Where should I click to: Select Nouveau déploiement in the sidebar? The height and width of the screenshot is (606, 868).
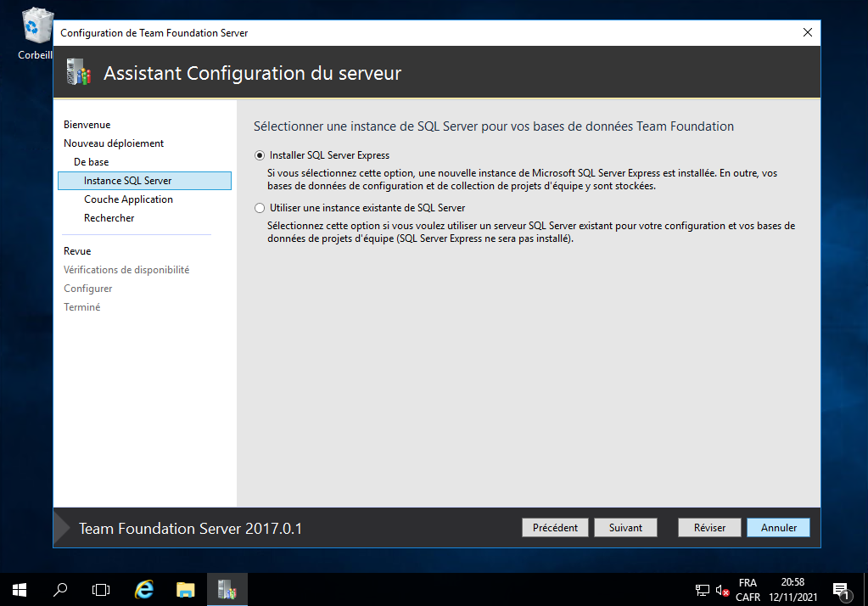pos(114,143)
